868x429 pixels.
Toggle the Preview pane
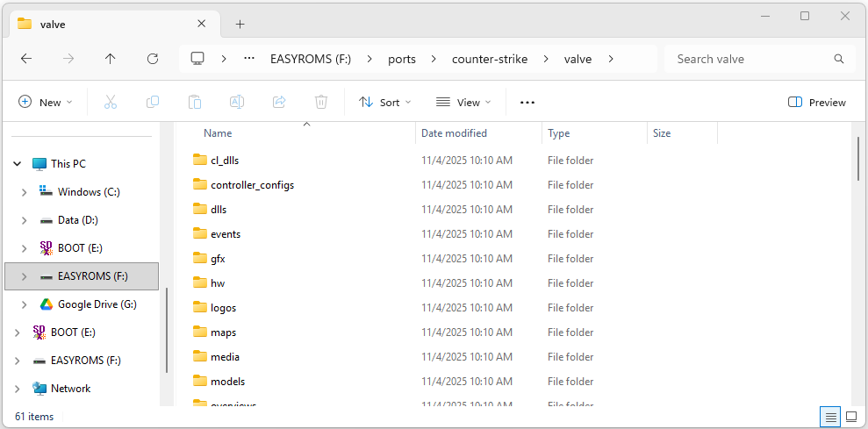[816, 103]
